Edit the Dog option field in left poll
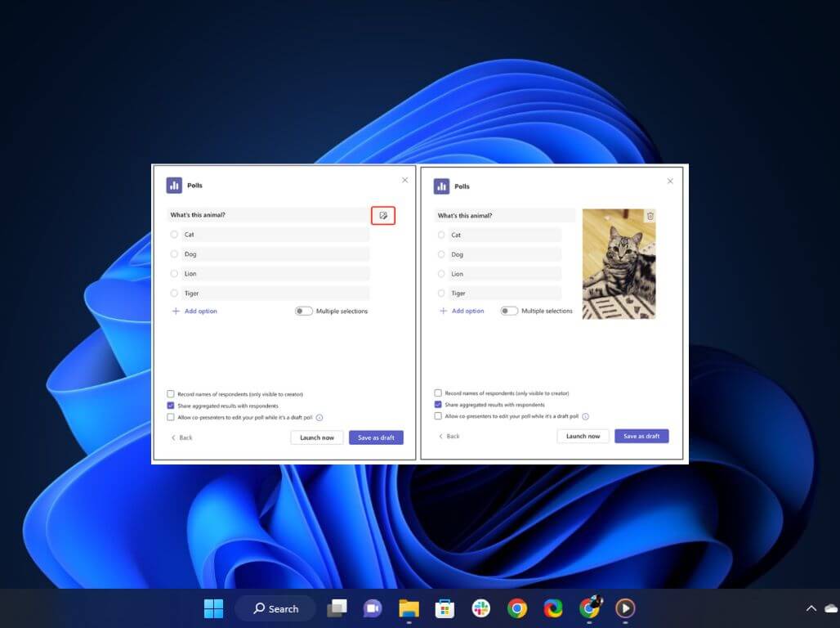 point(275,254)
